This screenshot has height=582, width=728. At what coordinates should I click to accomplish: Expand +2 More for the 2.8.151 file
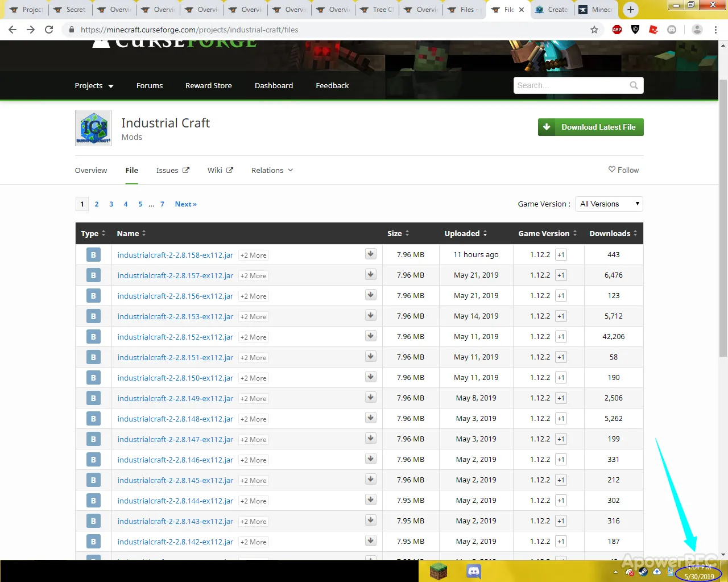point(253,358)
